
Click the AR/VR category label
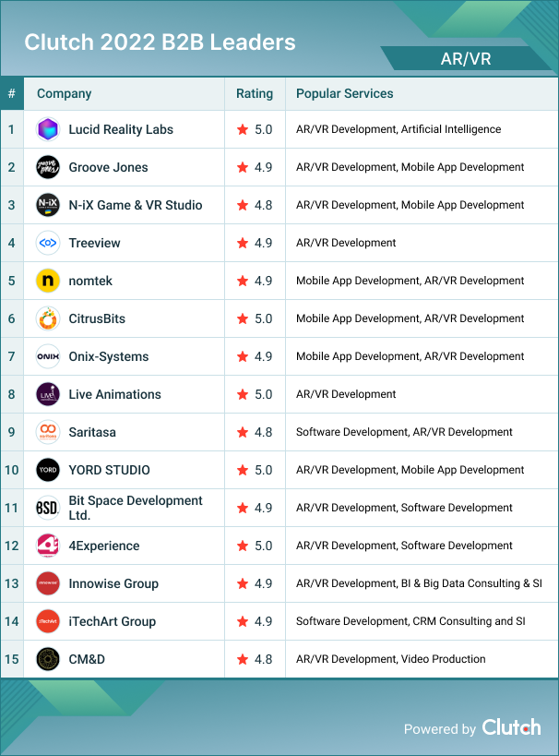466,59
